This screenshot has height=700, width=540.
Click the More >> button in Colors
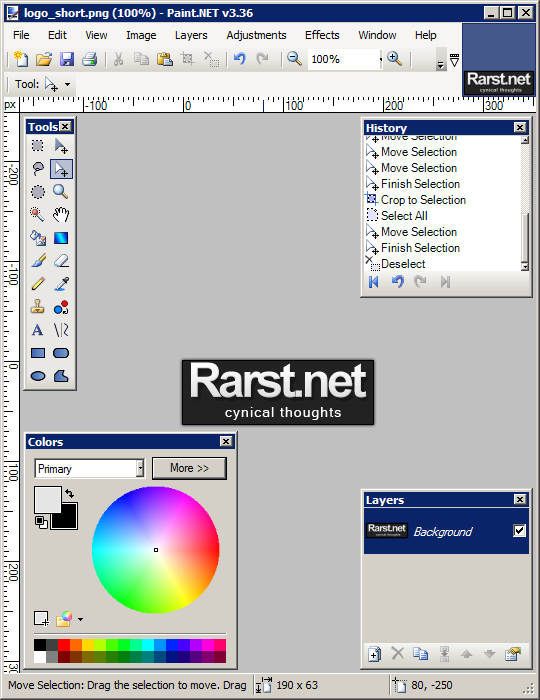tap(189, 468)
